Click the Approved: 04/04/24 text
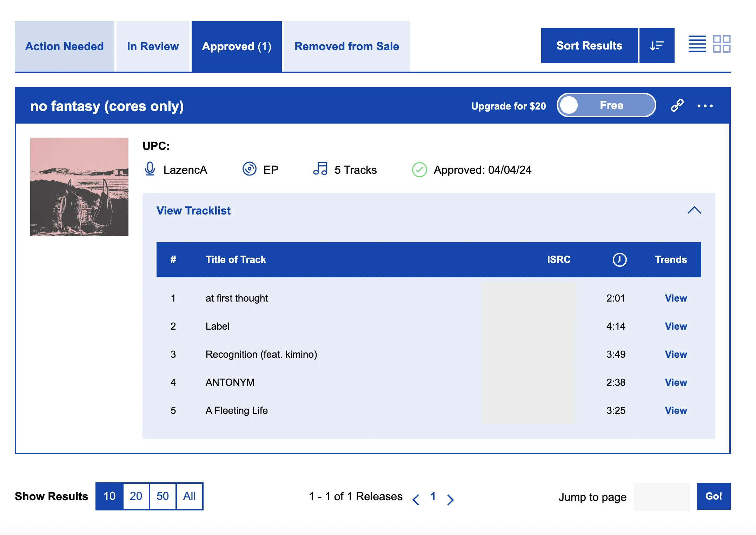The width and height of the screenshot is (756, 535). point(483,170)
